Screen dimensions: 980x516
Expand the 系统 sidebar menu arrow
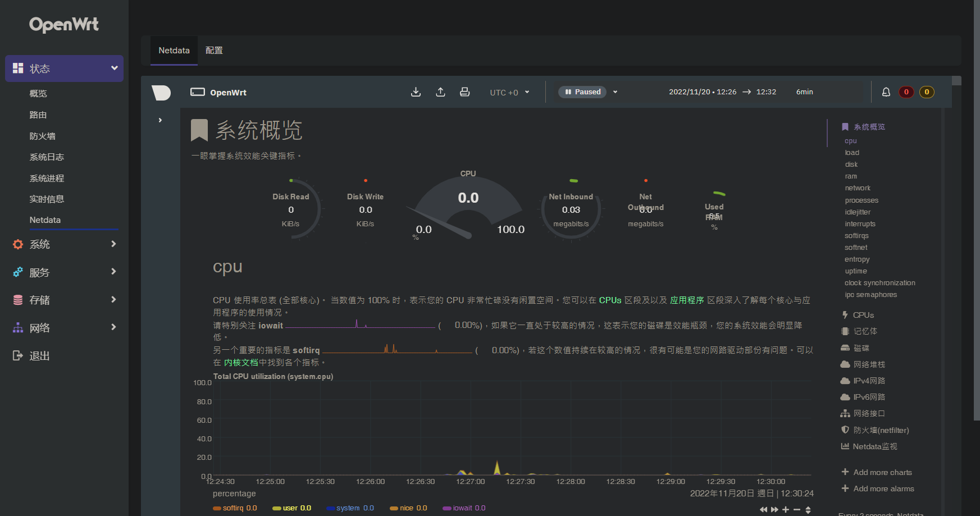(113, 244)
